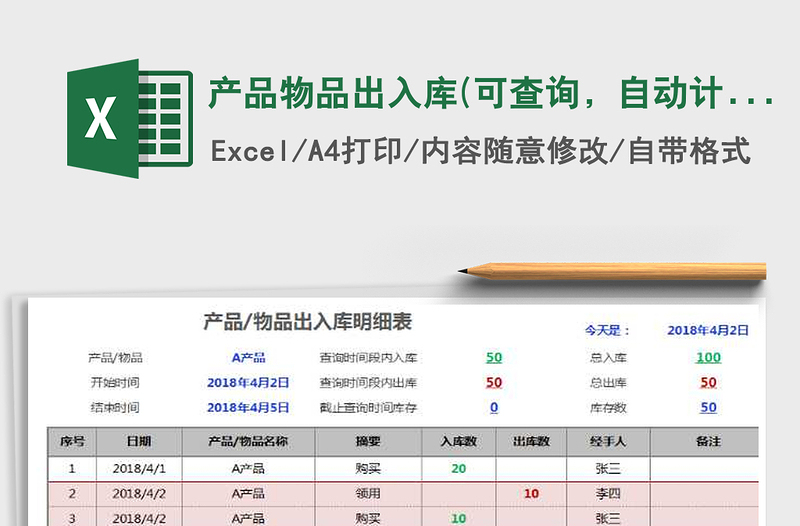
Task: Click 'A产品' in row 1
Action: 248,469
